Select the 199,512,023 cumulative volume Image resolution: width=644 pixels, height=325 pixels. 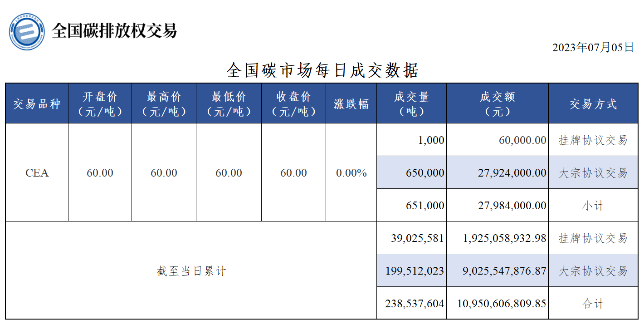tap(412, 271)
